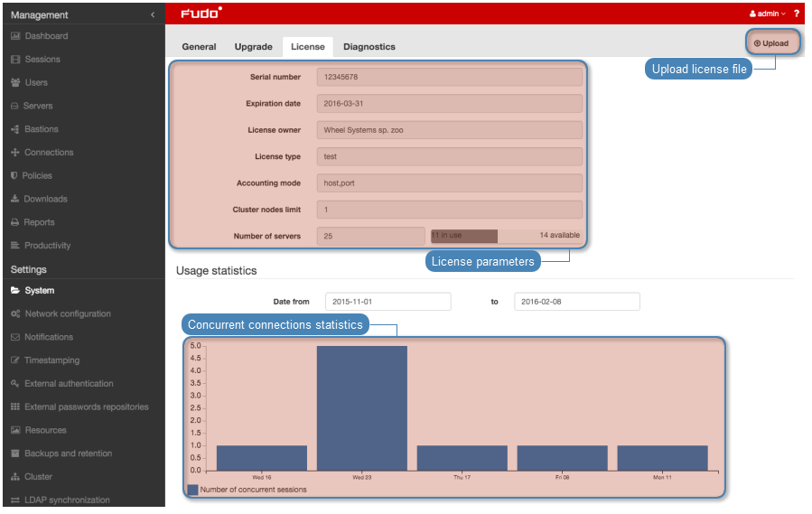This screenshot has height=514, width=812.
Task: Click the Users icon in sidebar
Action: tap(15, 83)
